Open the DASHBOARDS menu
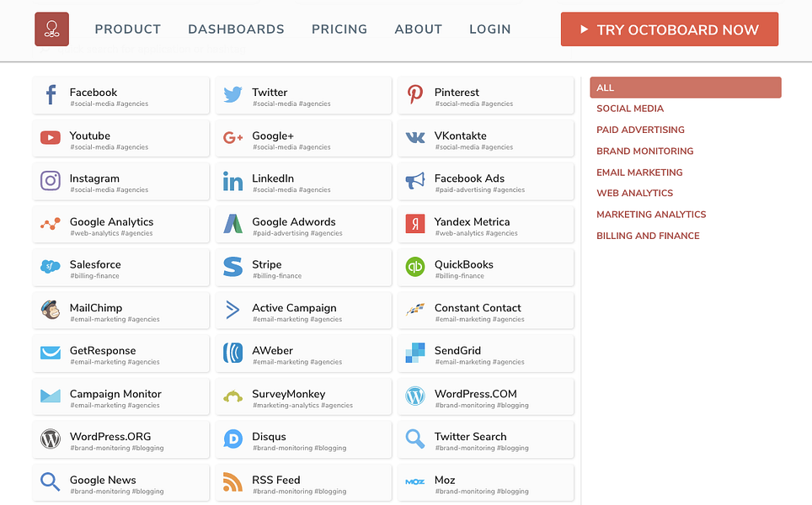The height and width of the screenshot is (505, 812). tap(236, 29)
